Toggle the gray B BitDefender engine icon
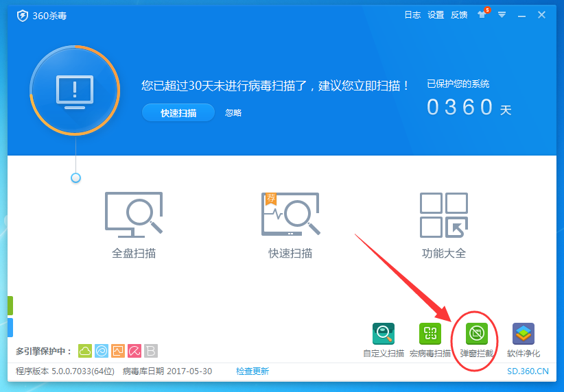 [x=151, y=351]
